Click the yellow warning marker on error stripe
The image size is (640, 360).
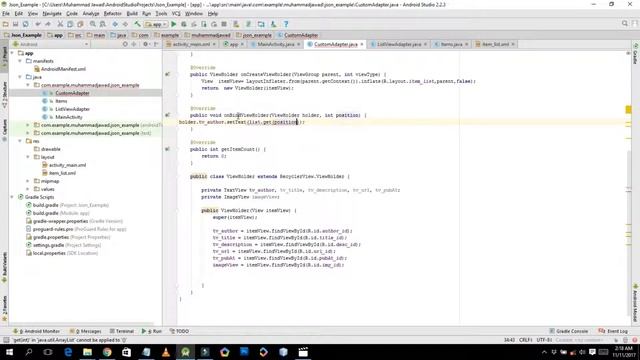(x=628, y=109)
